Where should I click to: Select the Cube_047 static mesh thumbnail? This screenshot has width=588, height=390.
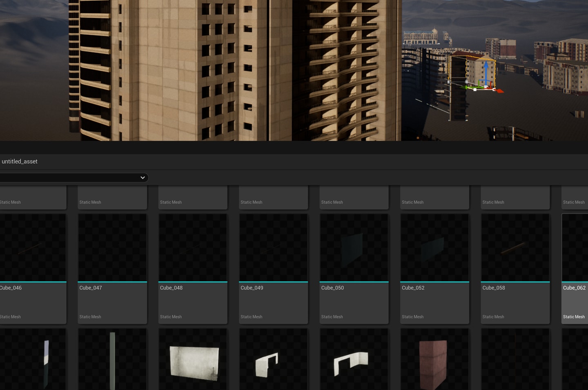tap(112, 247)
